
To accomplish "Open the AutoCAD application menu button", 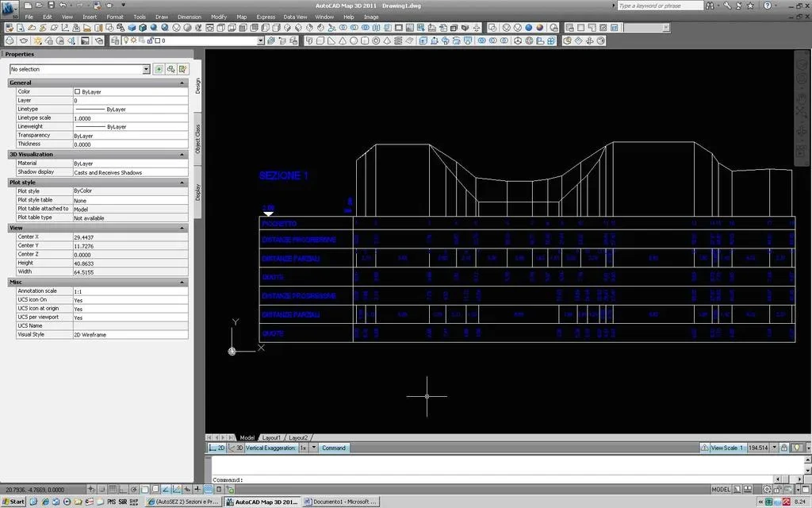I will (x=10, y=7).
